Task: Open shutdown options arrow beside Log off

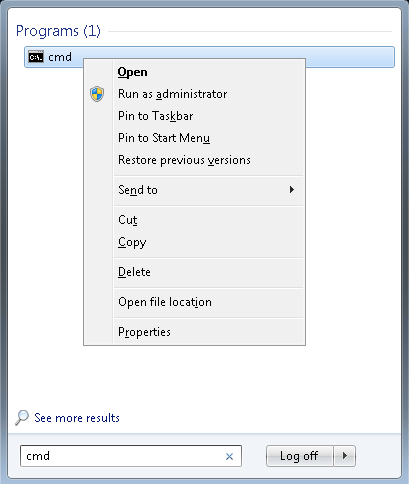Action: pyautogui.click(x=345, y=456)
